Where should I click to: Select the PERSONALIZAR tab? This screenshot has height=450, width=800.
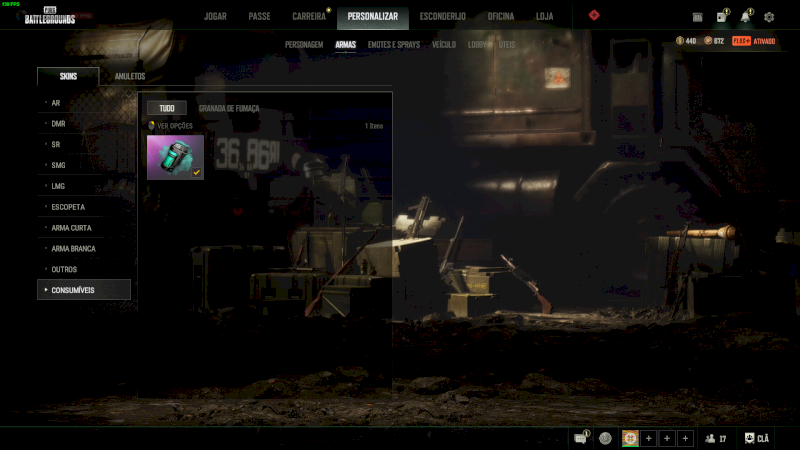(372, 16)
